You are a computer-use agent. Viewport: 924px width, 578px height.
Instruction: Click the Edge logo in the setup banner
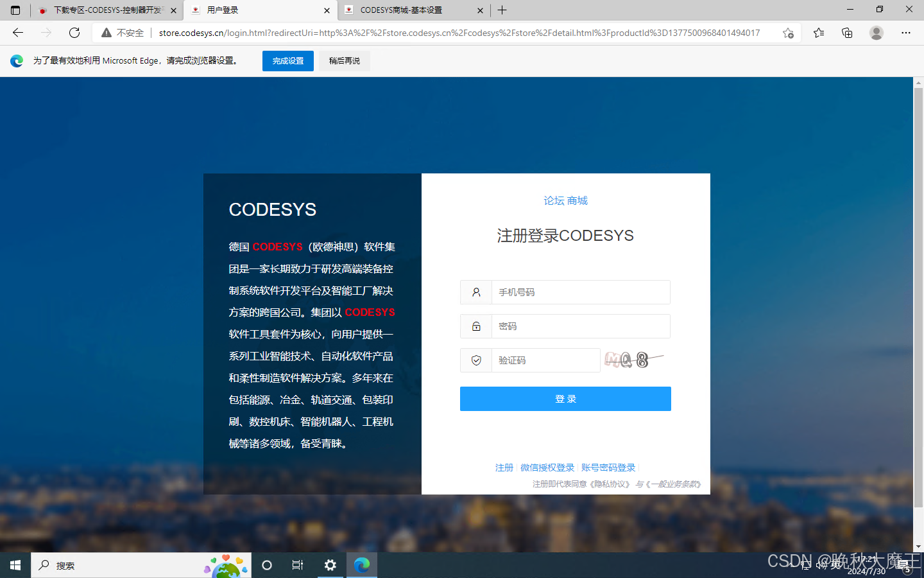(17, 61)
